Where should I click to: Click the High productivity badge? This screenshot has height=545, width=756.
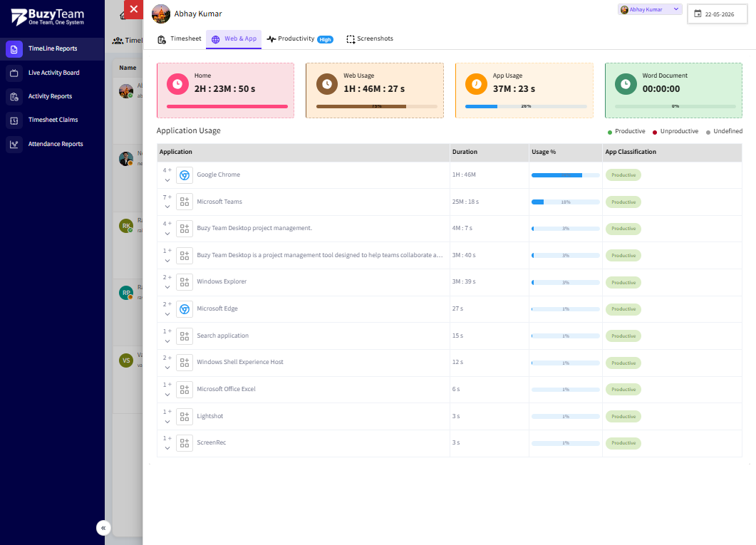326,40
